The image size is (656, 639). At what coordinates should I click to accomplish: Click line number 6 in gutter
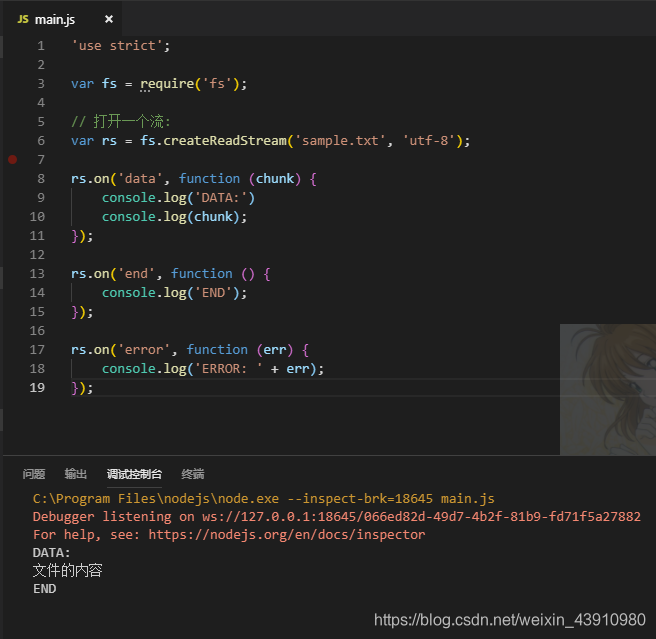41,141
